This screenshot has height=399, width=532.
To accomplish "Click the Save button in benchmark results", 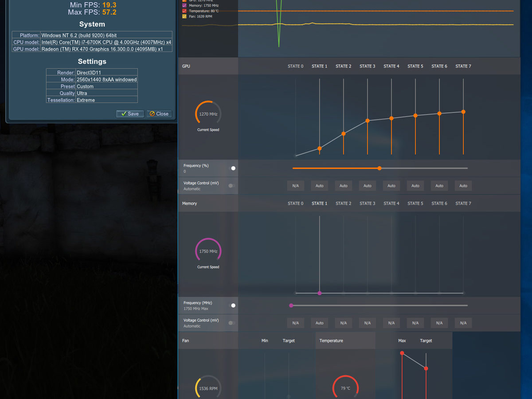I will [130, 114].
